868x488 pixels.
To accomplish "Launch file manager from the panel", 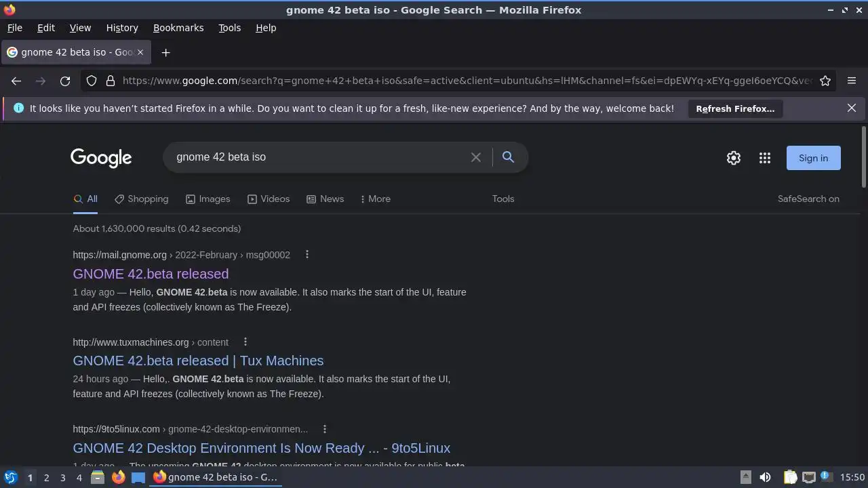I will [x=97, y=477].
